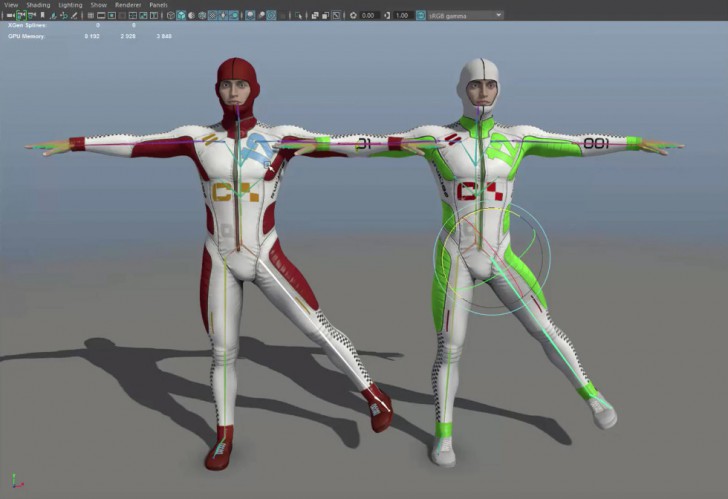Toggle 2D Pan/Zoom icon

64,15
